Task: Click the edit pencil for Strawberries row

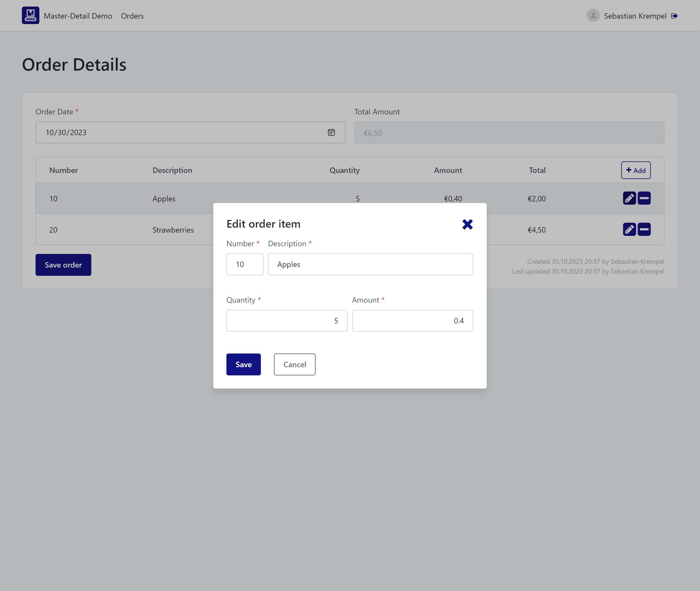Action: (629, 230)
